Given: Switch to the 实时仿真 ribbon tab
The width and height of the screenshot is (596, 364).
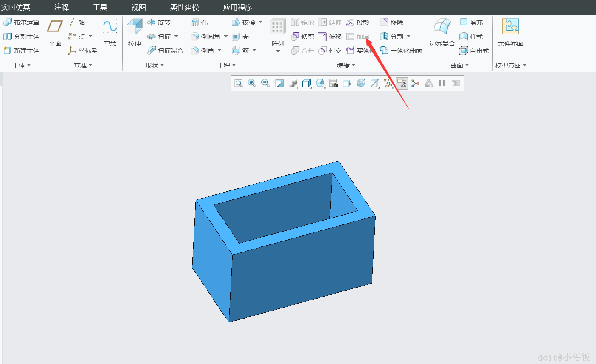Looking at the screenshot, I should click(16, 7).
